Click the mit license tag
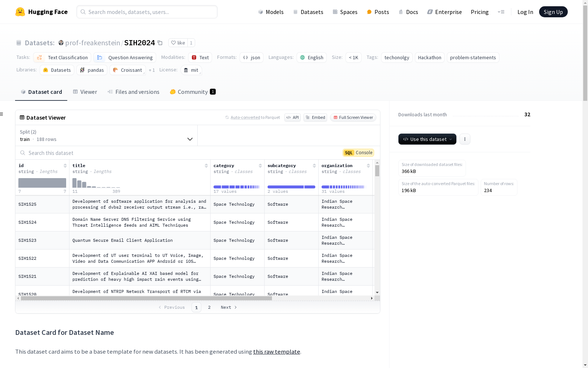Screen dimensions: 588x368 click(x=191, y=70)
